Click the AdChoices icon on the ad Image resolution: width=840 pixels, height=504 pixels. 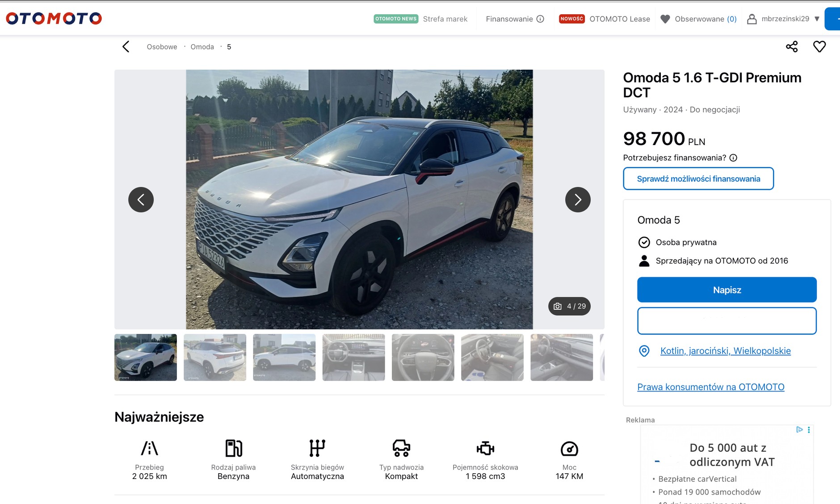point(799,429)
